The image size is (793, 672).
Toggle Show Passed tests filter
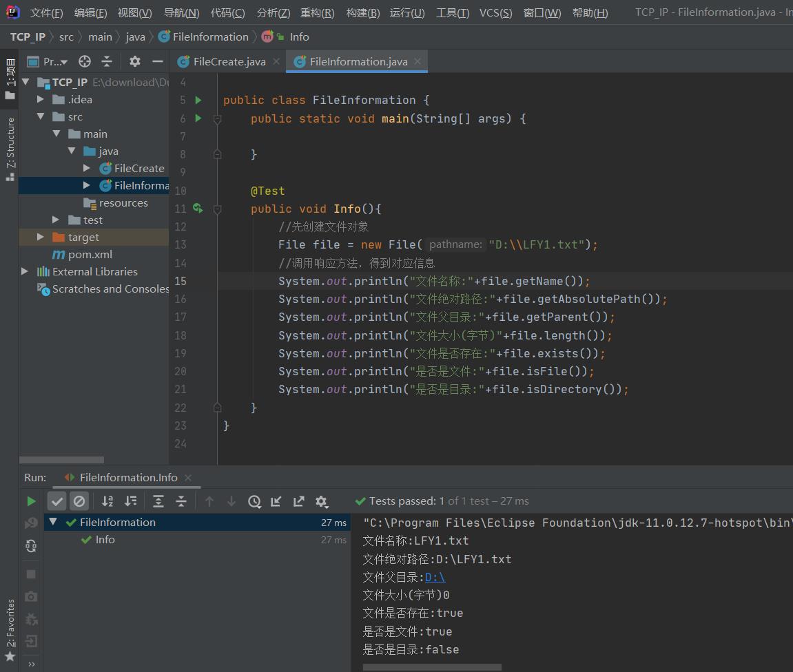tap(57, 501)
